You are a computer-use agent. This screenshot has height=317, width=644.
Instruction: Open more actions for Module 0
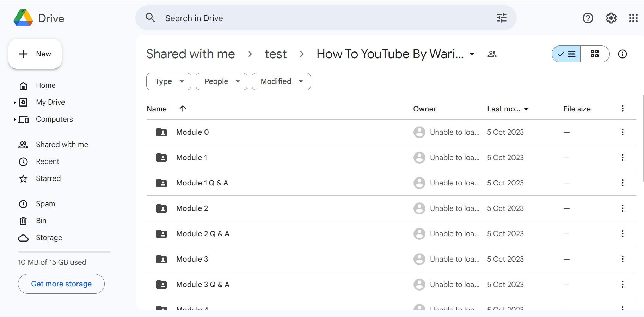(x=622, y=132)
